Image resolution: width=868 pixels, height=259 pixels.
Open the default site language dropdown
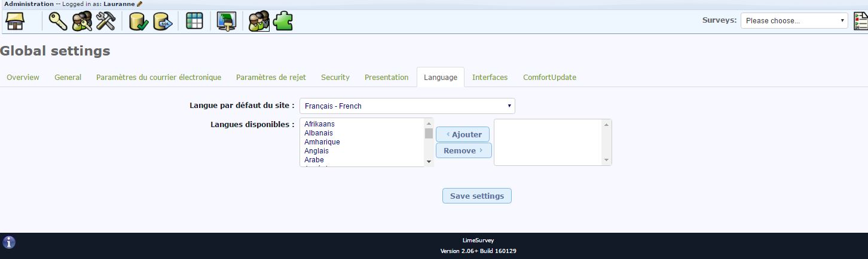pyautogui.click(x=407, y=106)
